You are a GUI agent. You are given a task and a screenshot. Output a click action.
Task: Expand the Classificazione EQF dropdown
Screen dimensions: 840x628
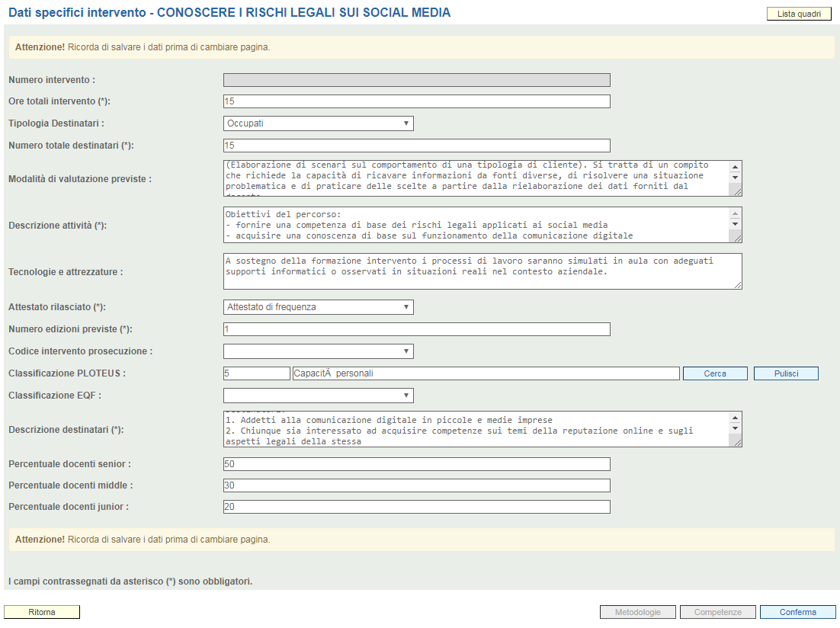(318, 396)
